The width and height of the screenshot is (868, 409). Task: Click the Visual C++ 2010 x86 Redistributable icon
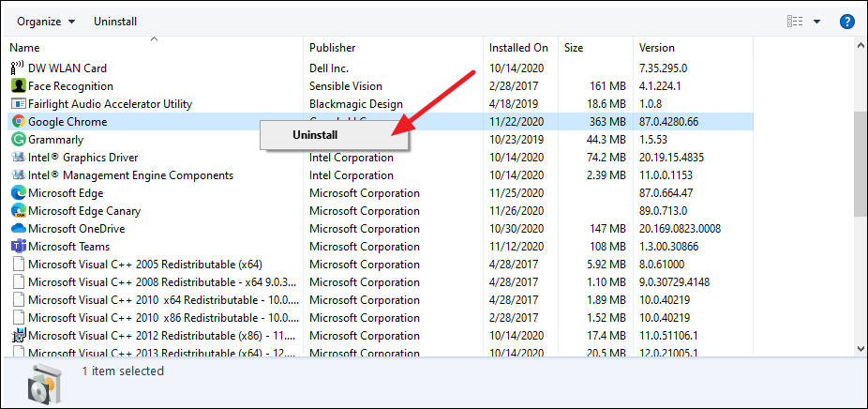pos(18,318)
